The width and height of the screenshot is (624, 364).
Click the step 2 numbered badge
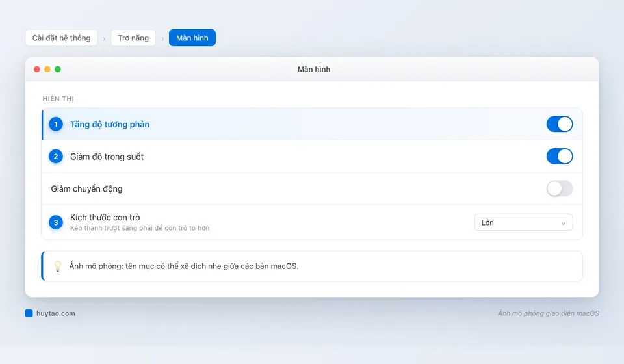pos(56,157)
